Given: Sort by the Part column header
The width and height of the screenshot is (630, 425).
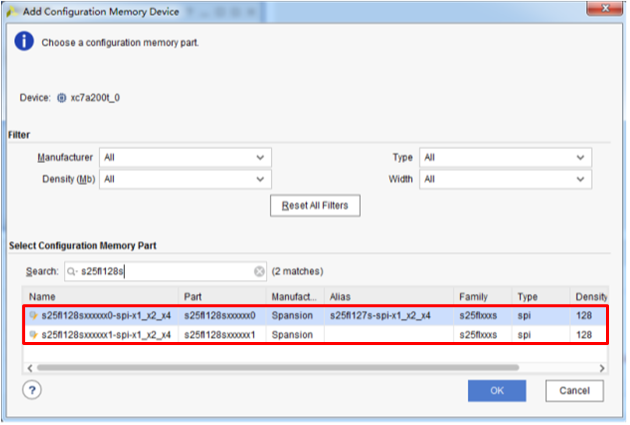Looking at the screenshot, I should (223, 297).
